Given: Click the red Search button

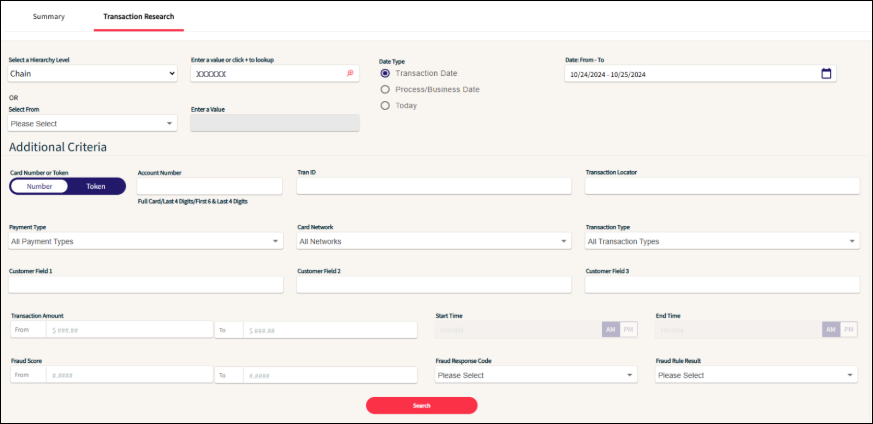Looking at the screenshot, I should (421, 406).
